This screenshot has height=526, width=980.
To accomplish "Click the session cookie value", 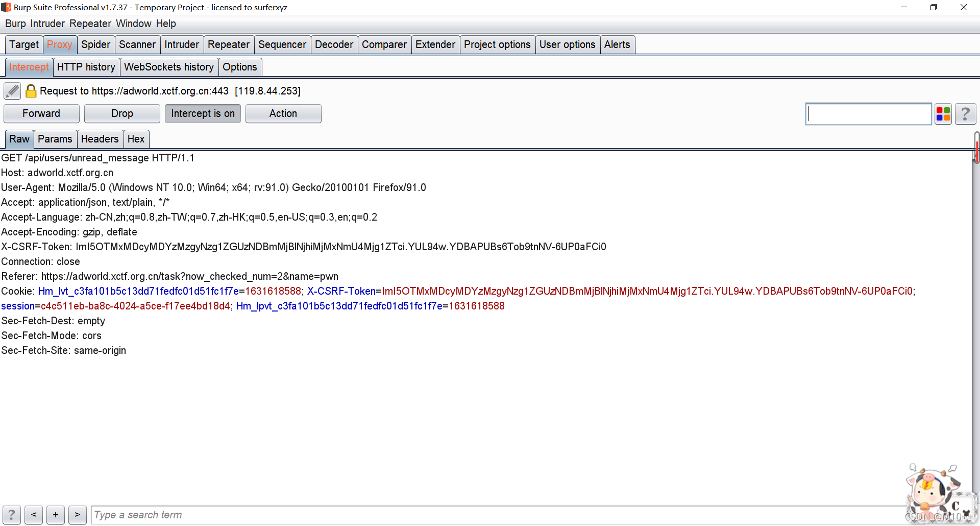I will click(135, 306).
